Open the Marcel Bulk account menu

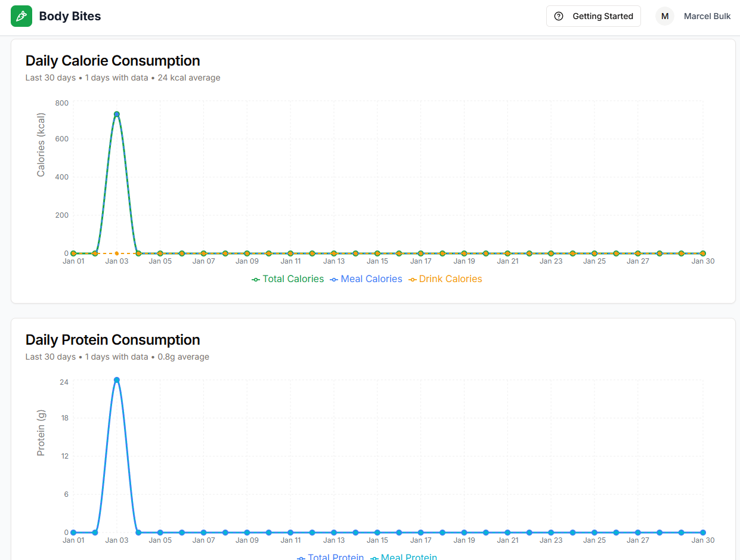[707, 16]
